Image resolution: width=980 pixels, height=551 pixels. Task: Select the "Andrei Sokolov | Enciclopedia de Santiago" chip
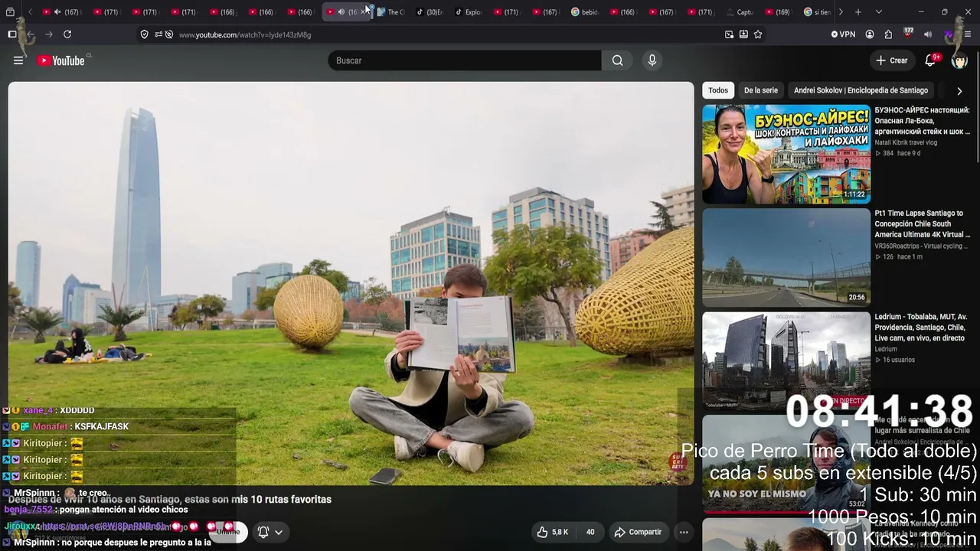861,90
